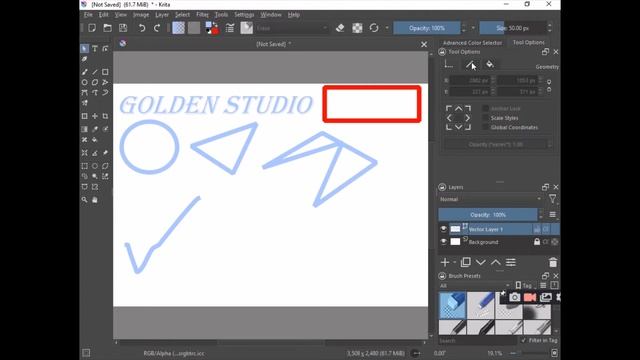
Task: Click the Undo arrow in toolbar
Action: 142,28
